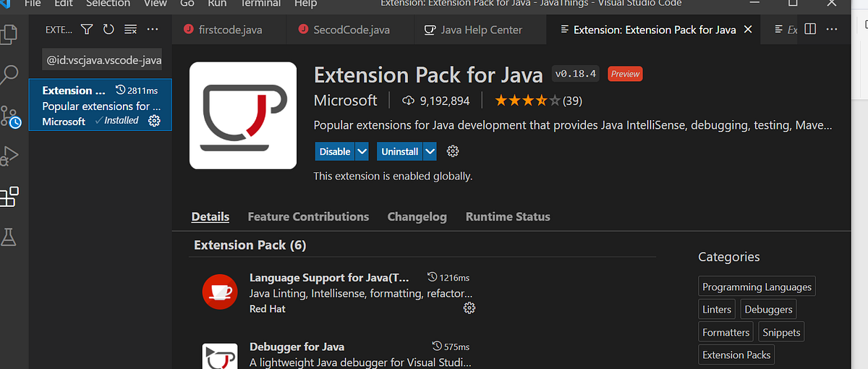This screenshot has width=868, height=369.
Task: Open the Run menu
Action: 217,4
